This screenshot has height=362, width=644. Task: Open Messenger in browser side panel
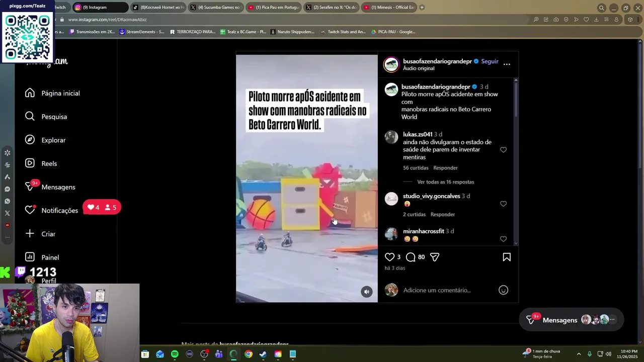pyautogui.click(x=7, y=189)
